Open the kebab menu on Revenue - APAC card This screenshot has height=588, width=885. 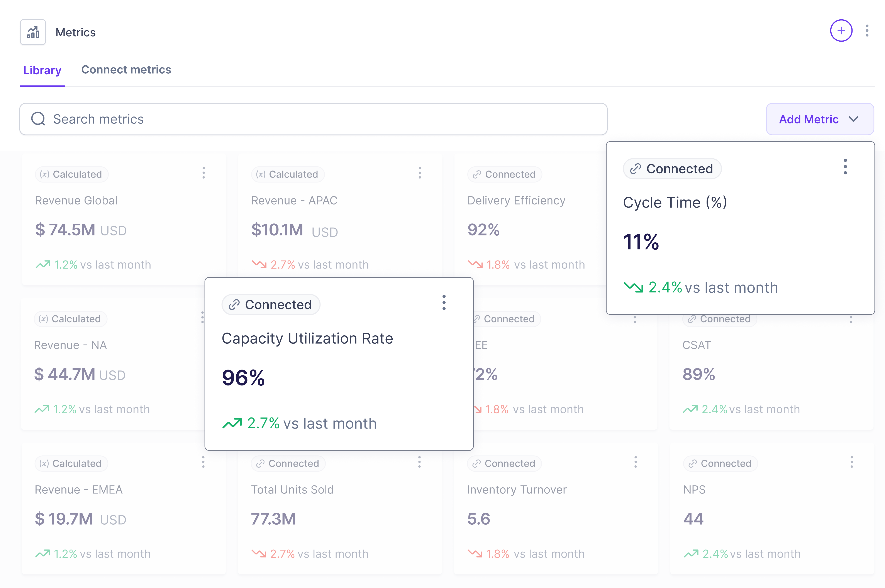419,173
